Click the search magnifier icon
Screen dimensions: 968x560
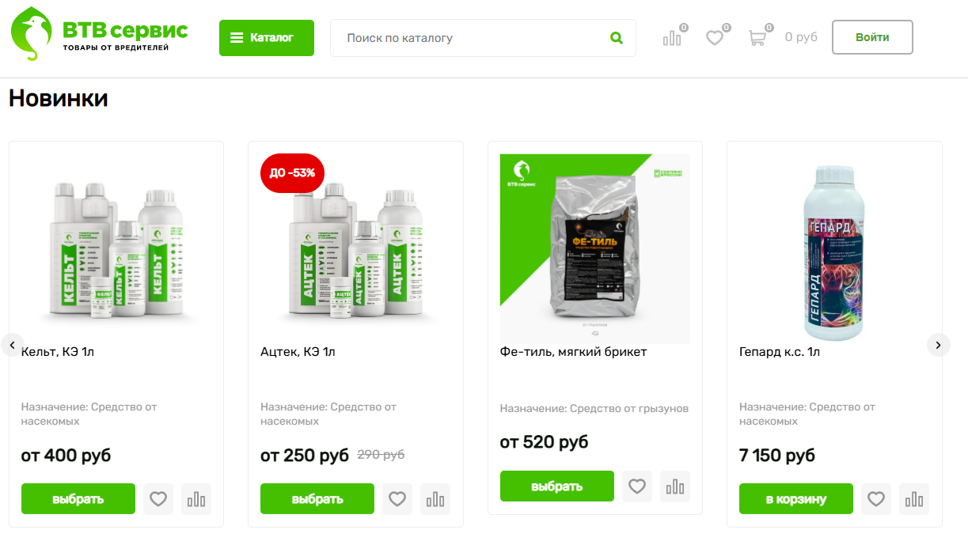617,38
